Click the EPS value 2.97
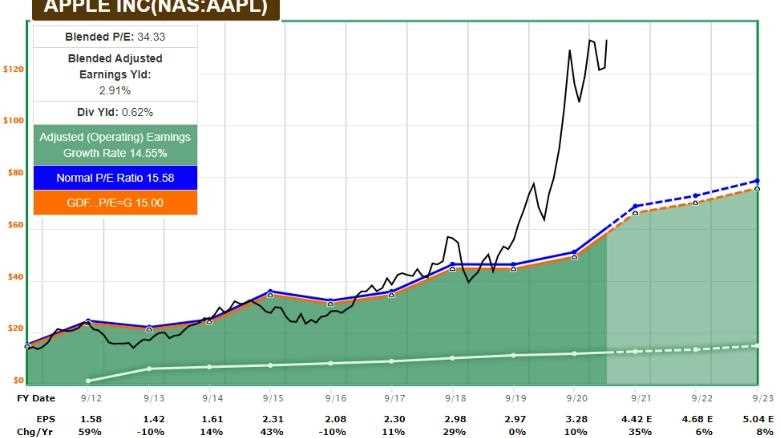 [x=516, y=419]
